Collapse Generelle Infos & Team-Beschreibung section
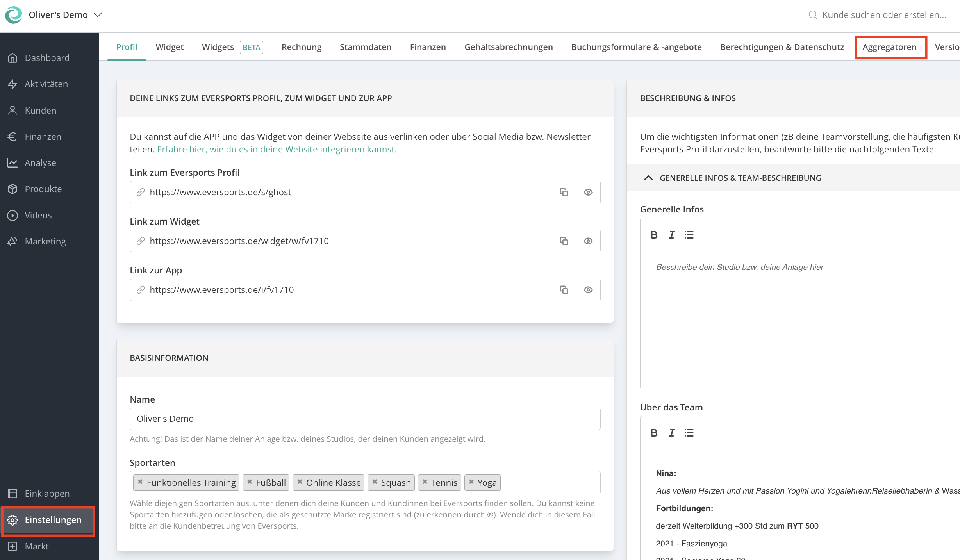Screen dimensions: 960x560 coord(648,178)
